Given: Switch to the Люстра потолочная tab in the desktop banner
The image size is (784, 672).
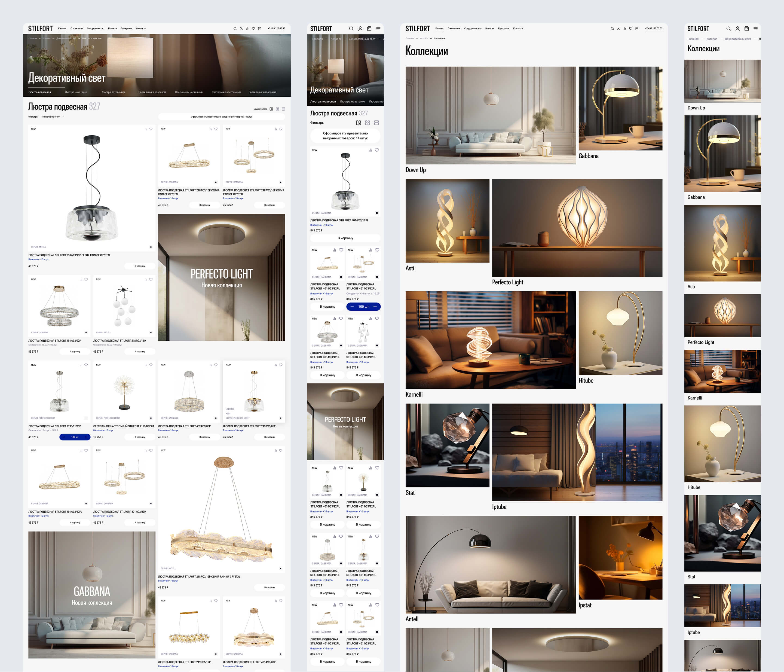Looking at the screenshot, I should point(114,92).
